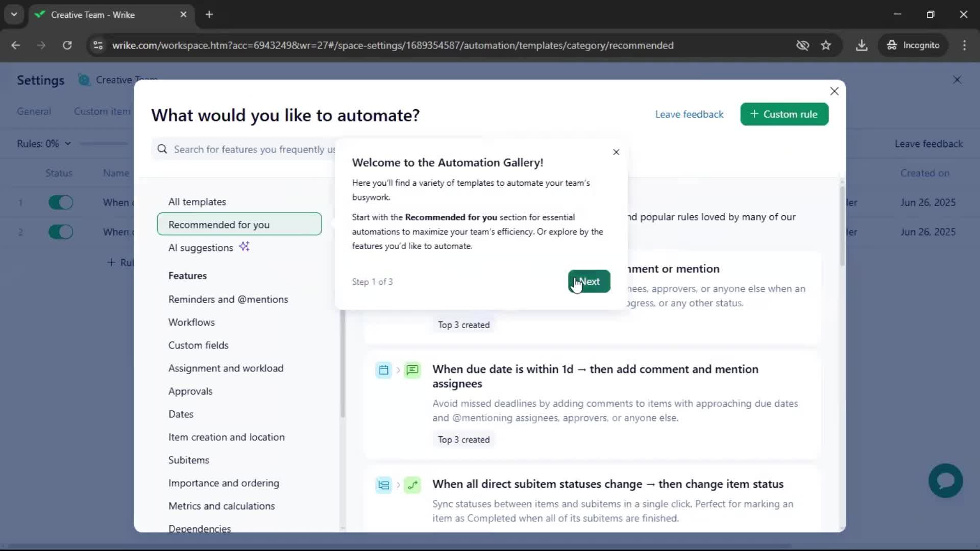Click the site information icon
The image size is (980, 551).
(97, 45)
